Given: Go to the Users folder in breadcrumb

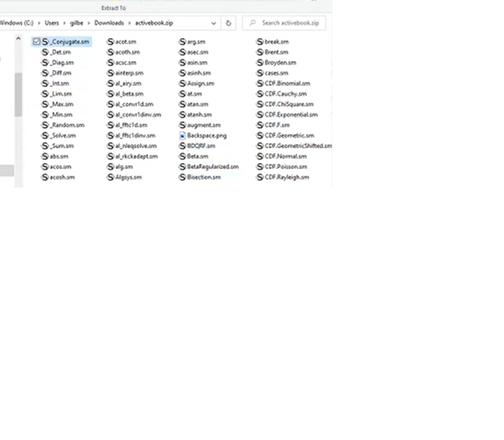Looking at the screenshot, I should pyautogui.click(x=52, y=23).
